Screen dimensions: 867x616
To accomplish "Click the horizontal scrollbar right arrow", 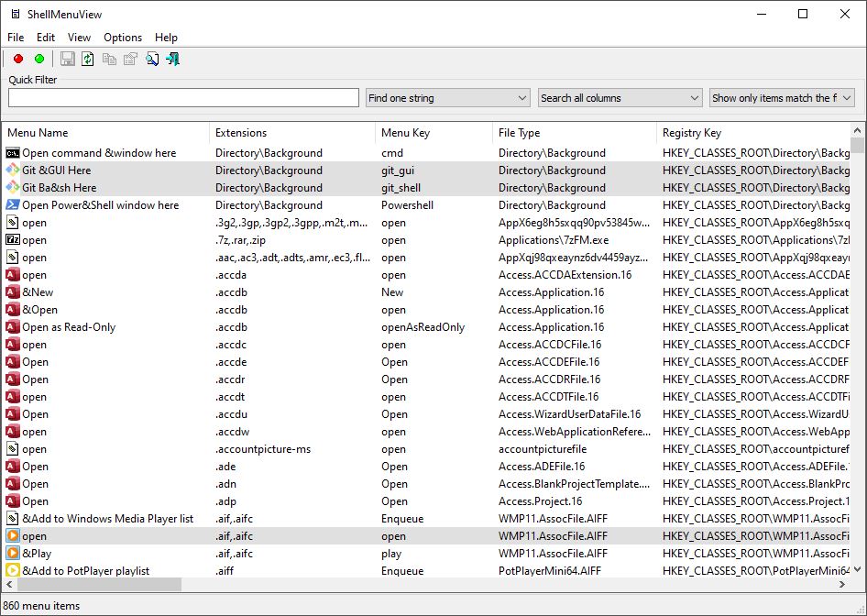I will [x=842, y=584].
